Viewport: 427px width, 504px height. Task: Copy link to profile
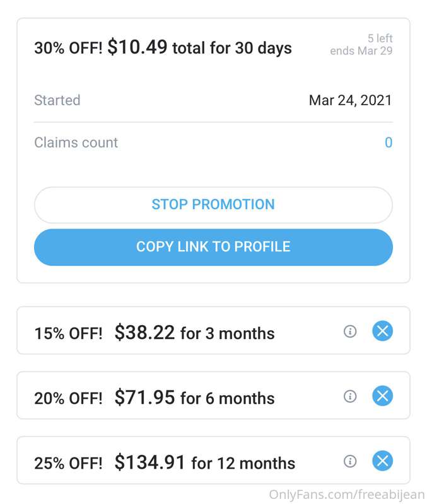(213, 247)
